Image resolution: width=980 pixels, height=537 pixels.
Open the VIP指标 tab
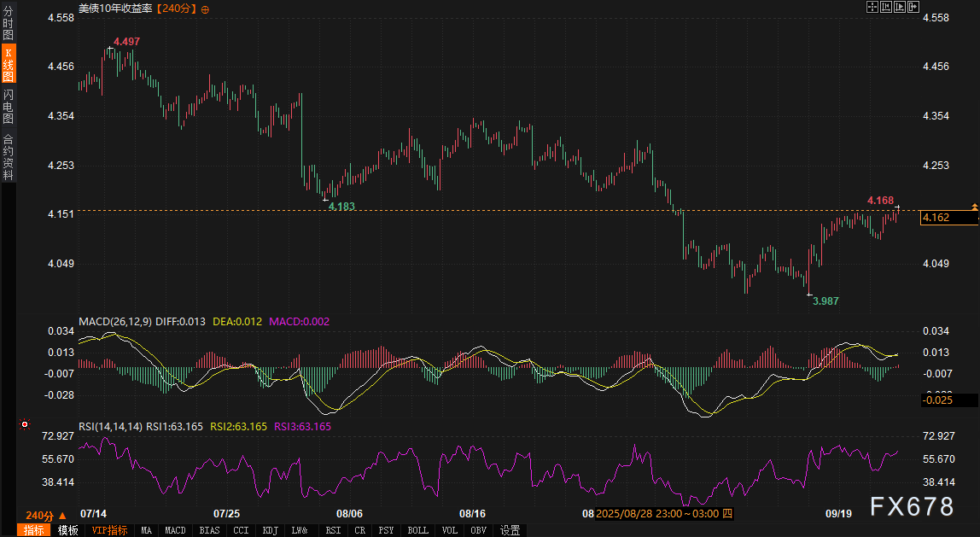point(109,530)
